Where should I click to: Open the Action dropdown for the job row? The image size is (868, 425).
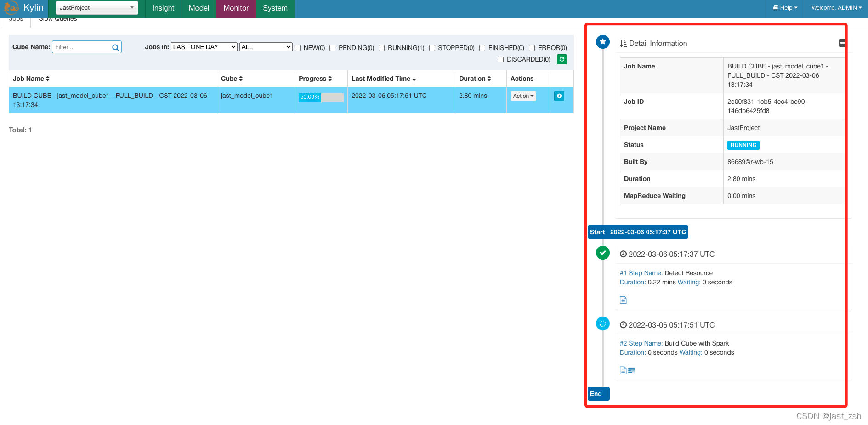pos(523,96)
